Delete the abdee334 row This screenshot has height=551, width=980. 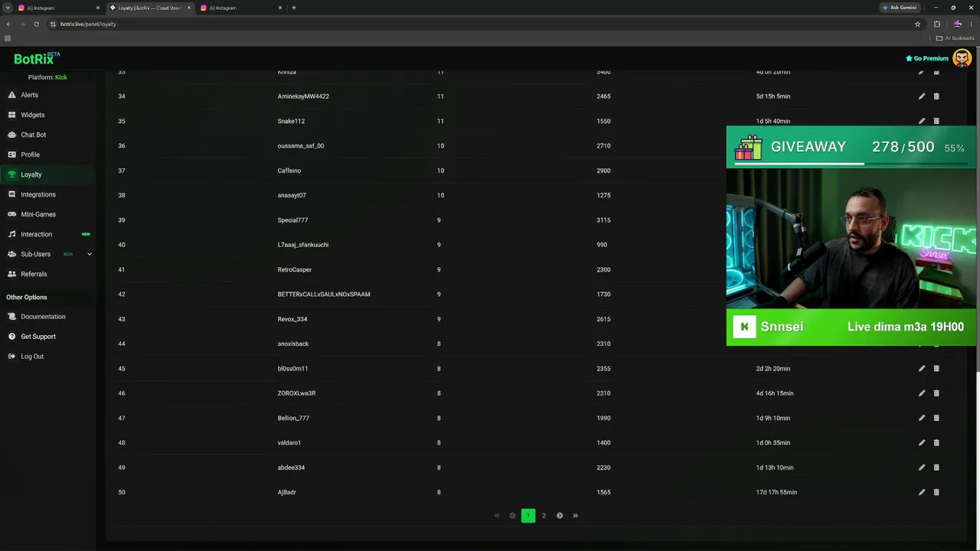(x=936, y=468)
